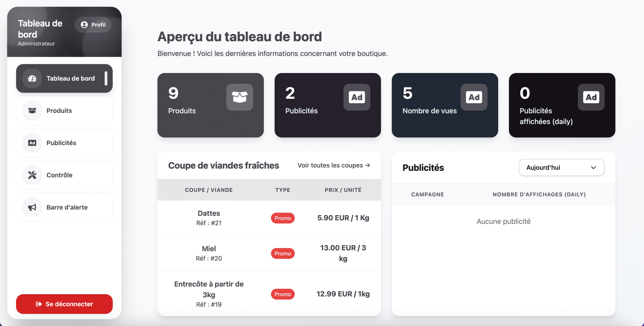
Task: Click the Ad icon on Nombre de vues card
Action: click(474, 97)
